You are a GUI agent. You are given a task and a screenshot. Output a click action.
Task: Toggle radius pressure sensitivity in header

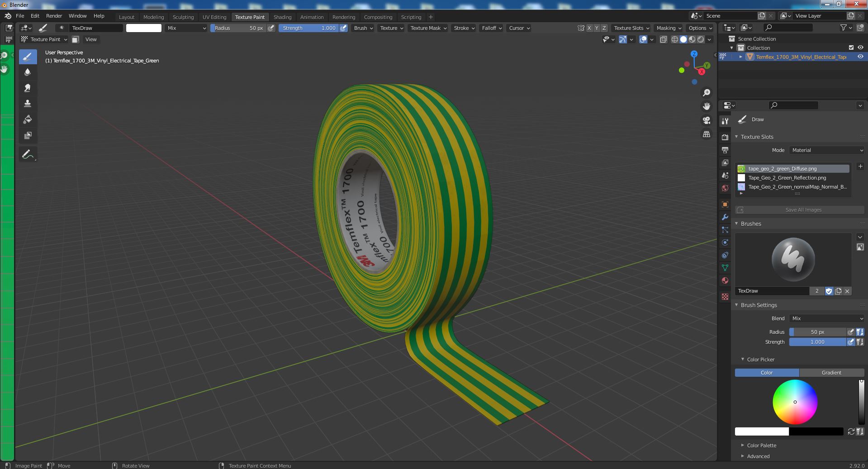(271, 28)
